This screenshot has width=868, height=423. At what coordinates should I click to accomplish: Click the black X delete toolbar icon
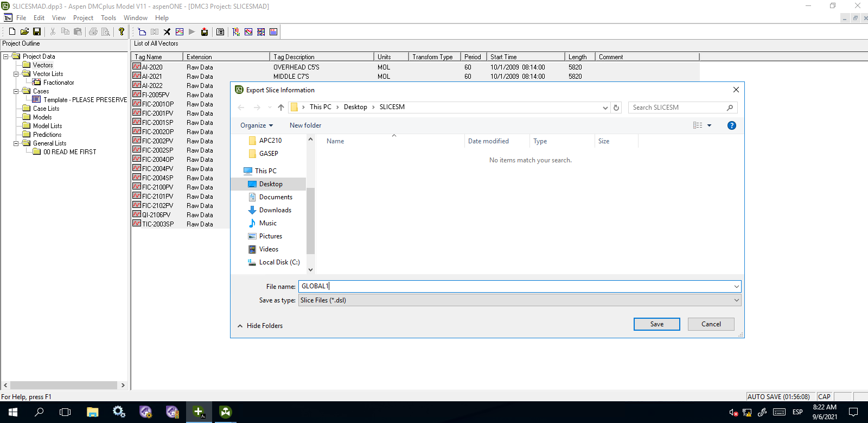167,32
